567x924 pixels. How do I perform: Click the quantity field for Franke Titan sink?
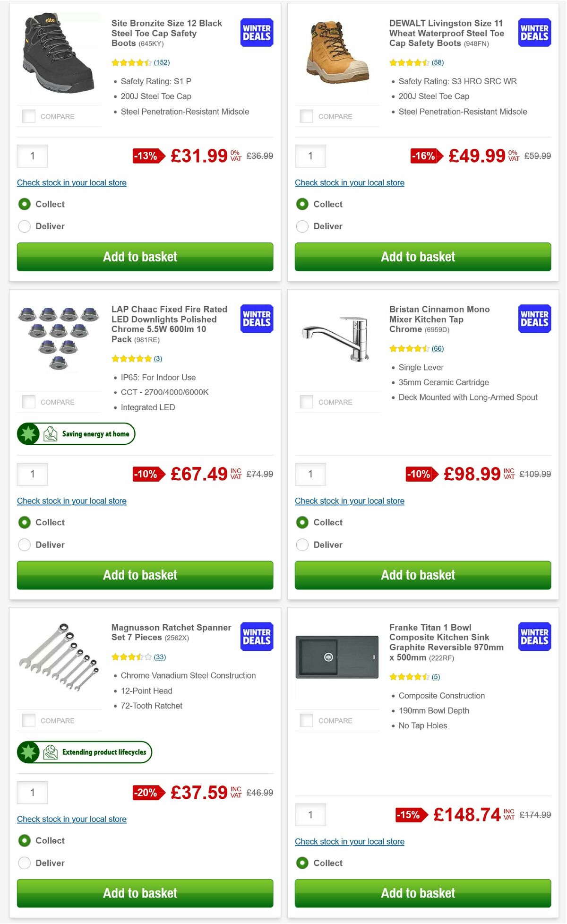coord(310,815)
